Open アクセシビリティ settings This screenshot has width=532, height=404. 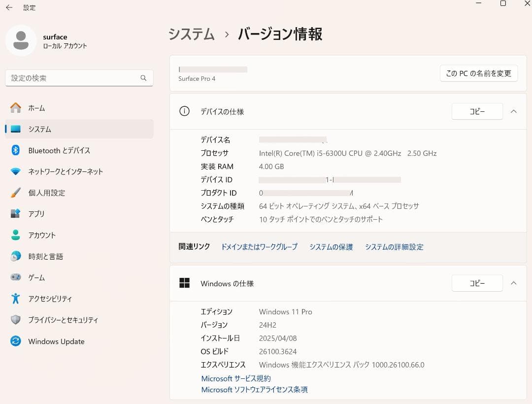79,299
